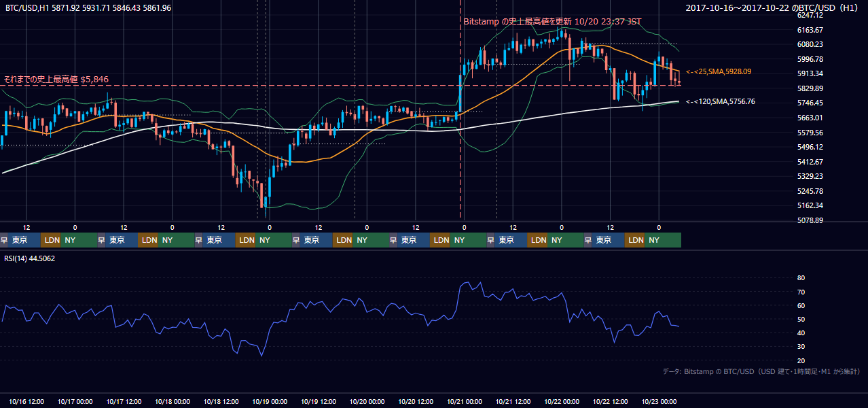Click the 5996.78 price axis value

tap(810, 59)
